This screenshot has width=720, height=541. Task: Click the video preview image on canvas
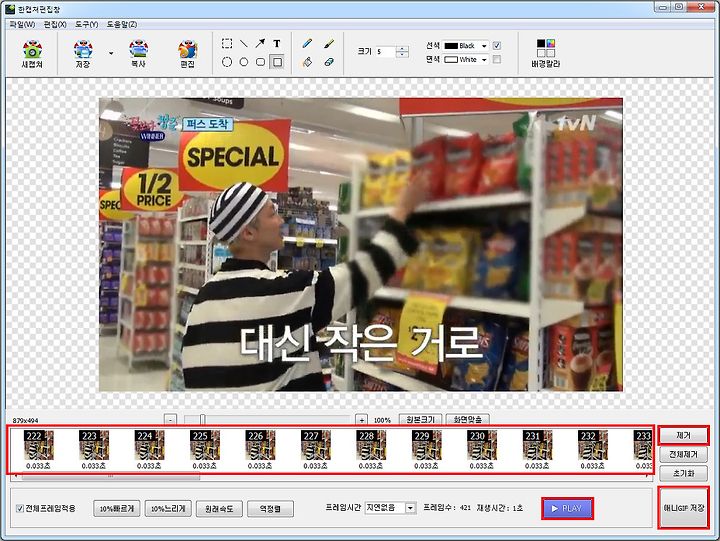(361, 244)
